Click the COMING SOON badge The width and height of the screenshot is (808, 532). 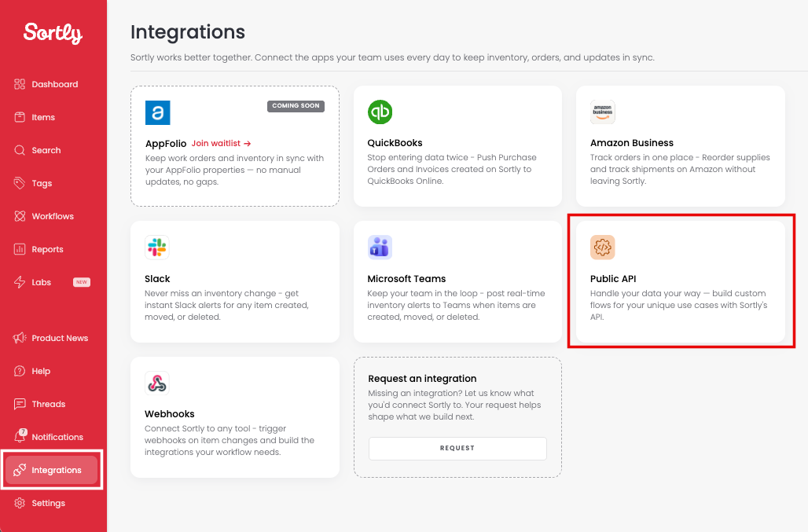296,105
